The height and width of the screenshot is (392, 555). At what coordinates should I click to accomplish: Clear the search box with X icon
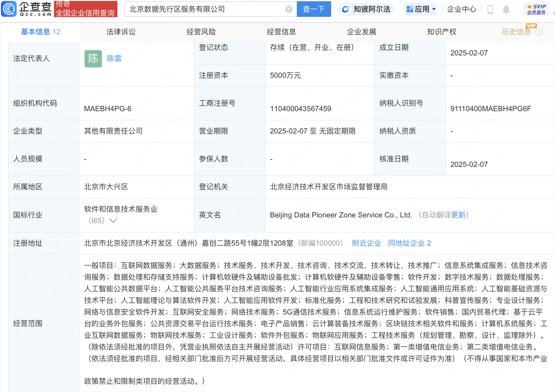coord(289,9)
